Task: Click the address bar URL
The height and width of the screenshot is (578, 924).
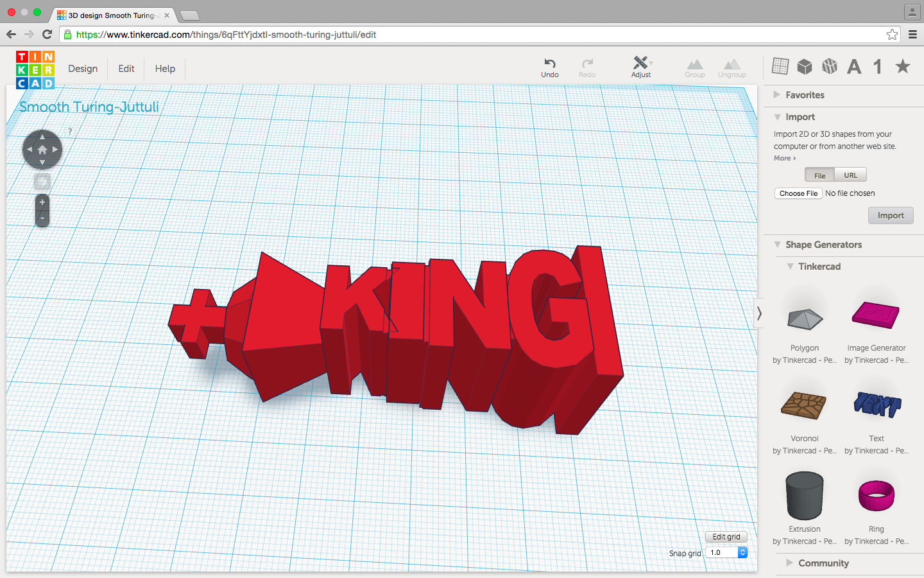Action: click(x=226, y=35)
